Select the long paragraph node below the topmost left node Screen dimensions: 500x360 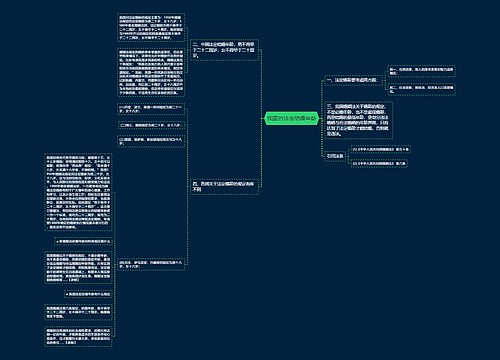[x=151, y=73]
